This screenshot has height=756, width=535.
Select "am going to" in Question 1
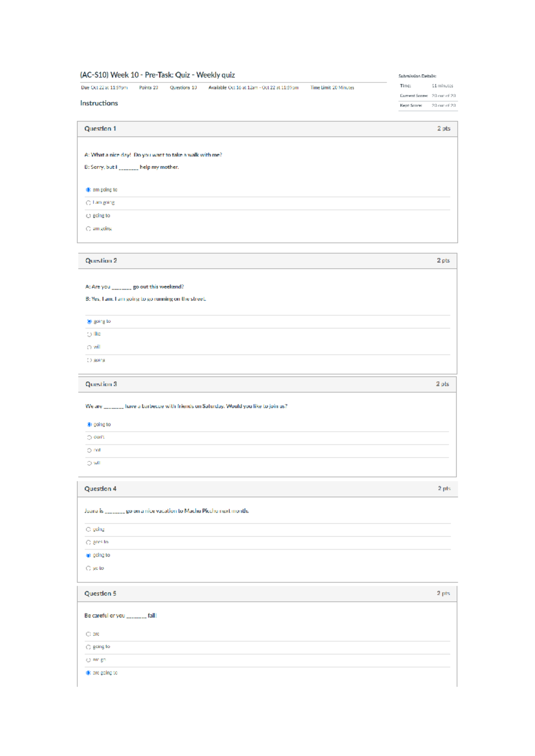pyautogui.click(x=88, y=190)
